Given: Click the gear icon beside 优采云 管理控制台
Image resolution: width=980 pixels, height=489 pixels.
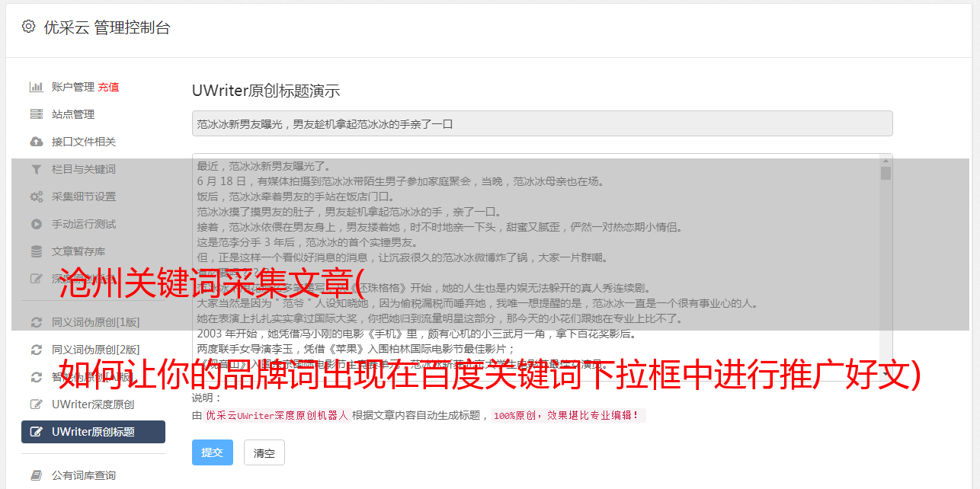Looking at the screenshot, I should [x=28, y=27].
